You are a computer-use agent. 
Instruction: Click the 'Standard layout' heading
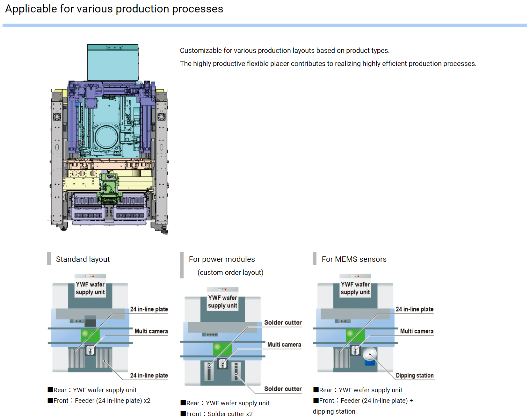[83, 259]
